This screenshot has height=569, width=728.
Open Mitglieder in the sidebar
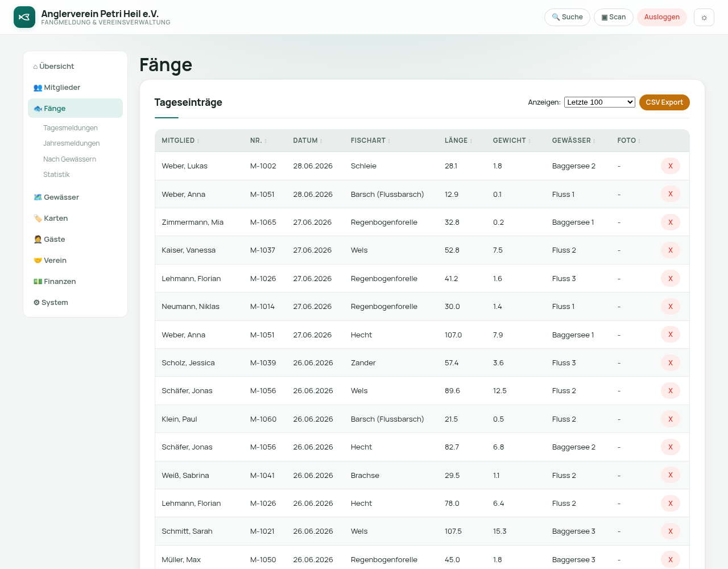[75, 88]
